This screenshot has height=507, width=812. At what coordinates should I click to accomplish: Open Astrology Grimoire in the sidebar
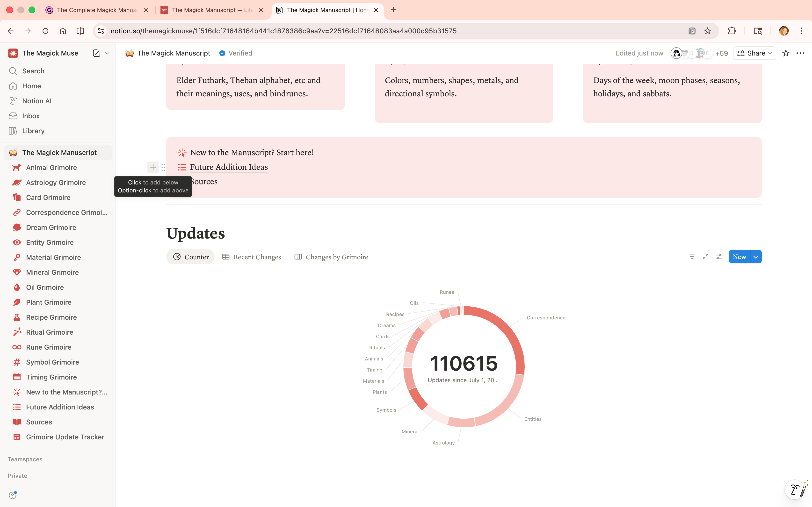56,183
